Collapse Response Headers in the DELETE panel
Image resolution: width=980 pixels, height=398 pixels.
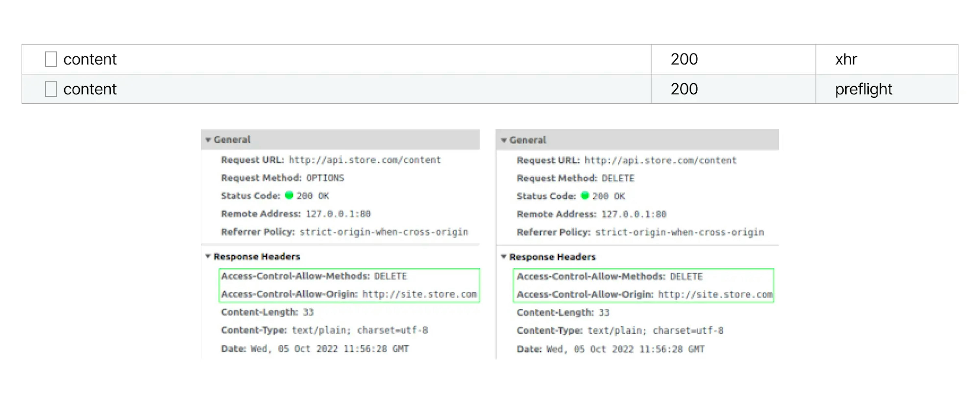(504, 257)
